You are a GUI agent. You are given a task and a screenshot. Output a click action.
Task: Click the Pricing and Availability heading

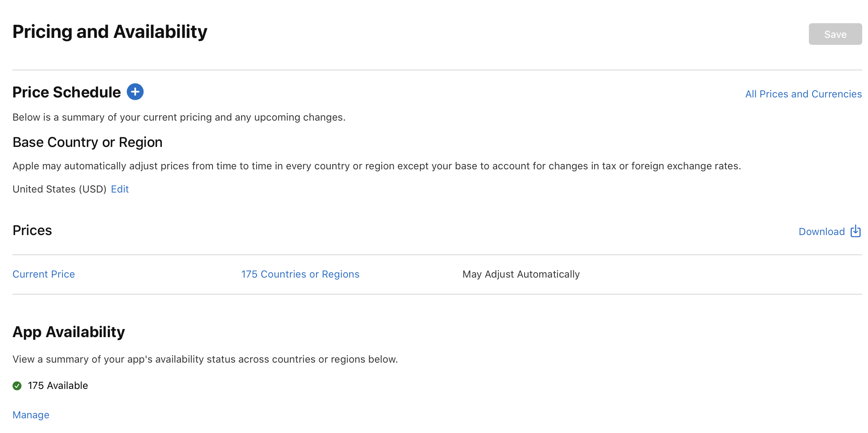pos(110,32)
